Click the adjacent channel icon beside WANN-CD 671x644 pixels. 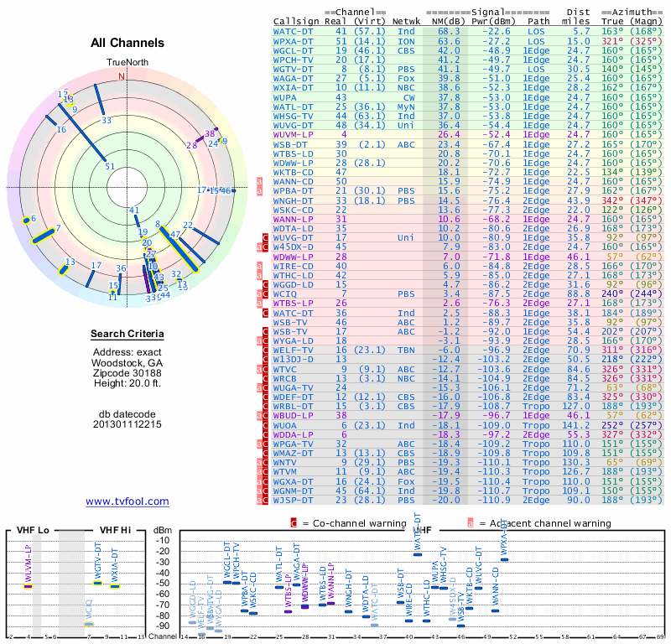[x=259, y=181]
